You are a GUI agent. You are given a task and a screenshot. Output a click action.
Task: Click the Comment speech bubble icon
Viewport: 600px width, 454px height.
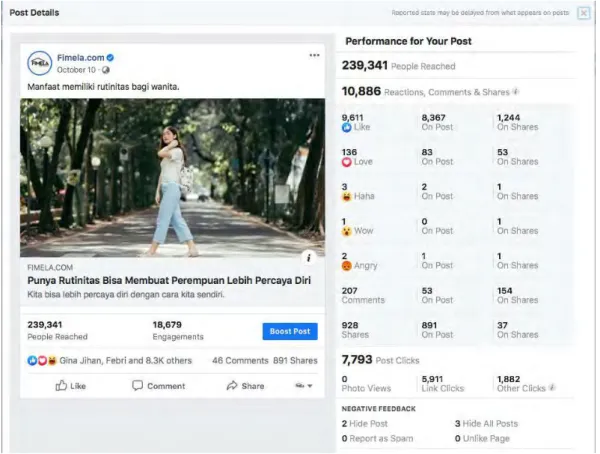click(x=137, y=385)
